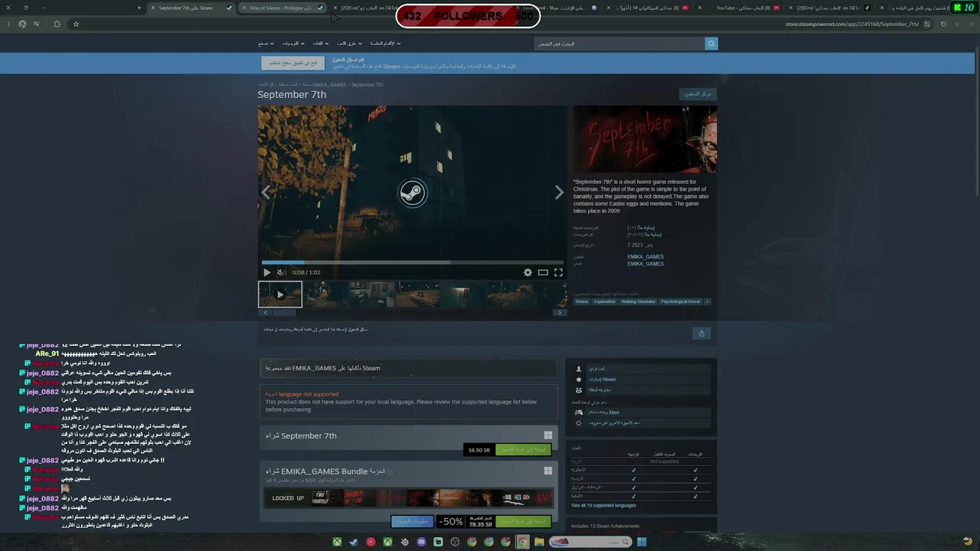Open the Psychological Horror tag
The width and height of the screenshot is (980, 551).
click(x=681, y=302)
